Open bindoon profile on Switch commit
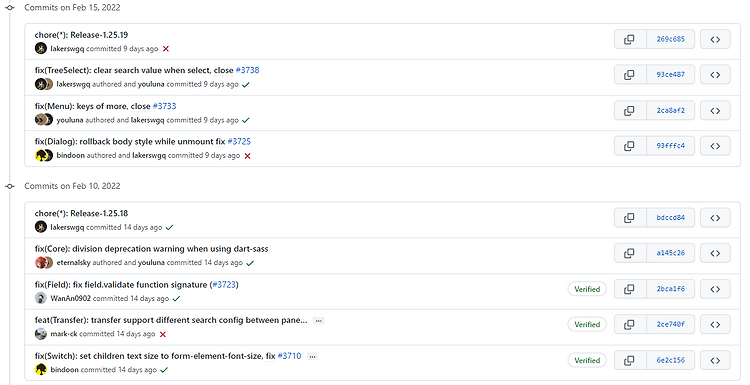The image size is (750, 385). pos(65,370)
